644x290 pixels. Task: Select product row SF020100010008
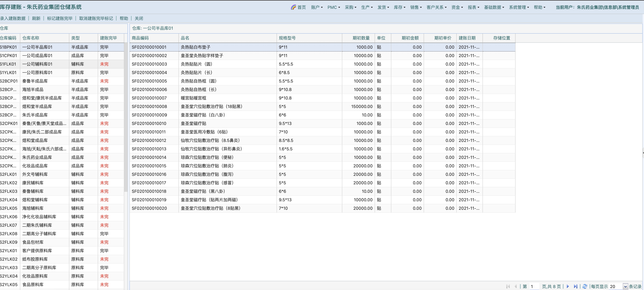click(x=149, y=107)
